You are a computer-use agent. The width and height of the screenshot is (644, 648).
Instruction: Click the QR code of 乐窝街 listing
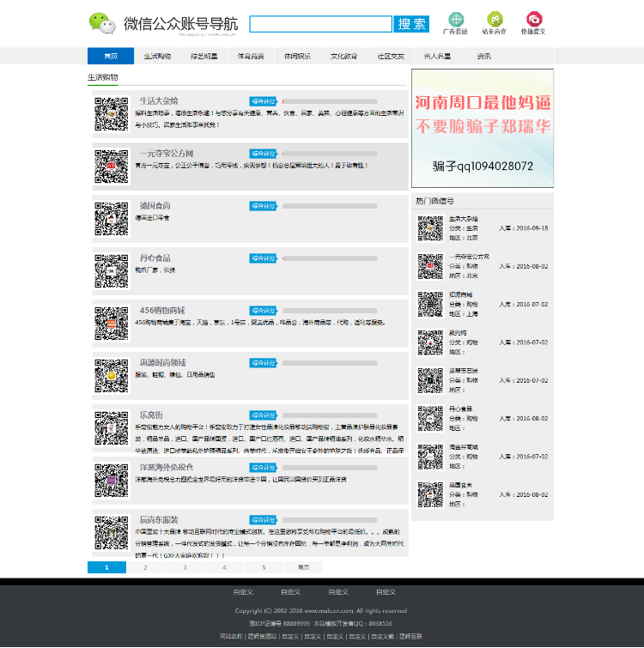click(112, 428)
